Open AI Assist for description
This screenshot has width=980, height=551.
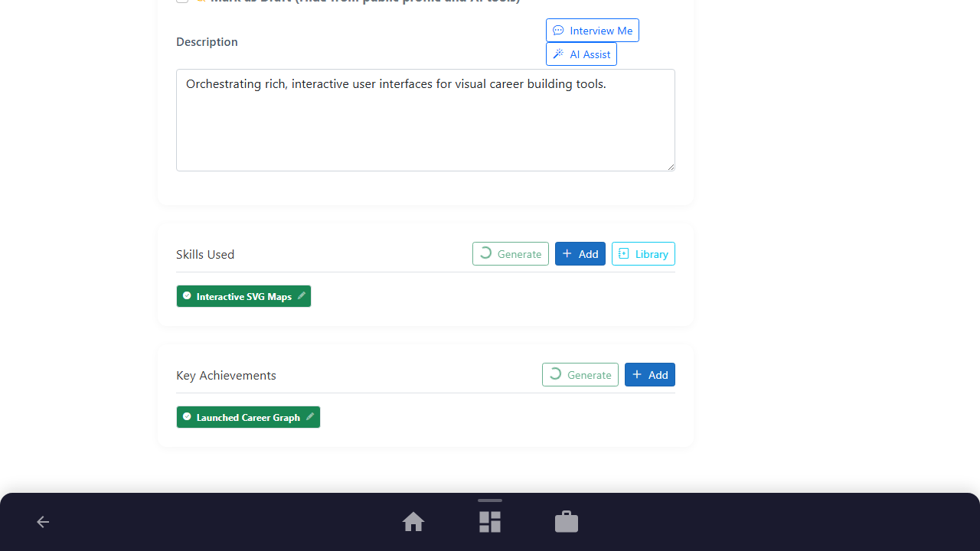581,54
